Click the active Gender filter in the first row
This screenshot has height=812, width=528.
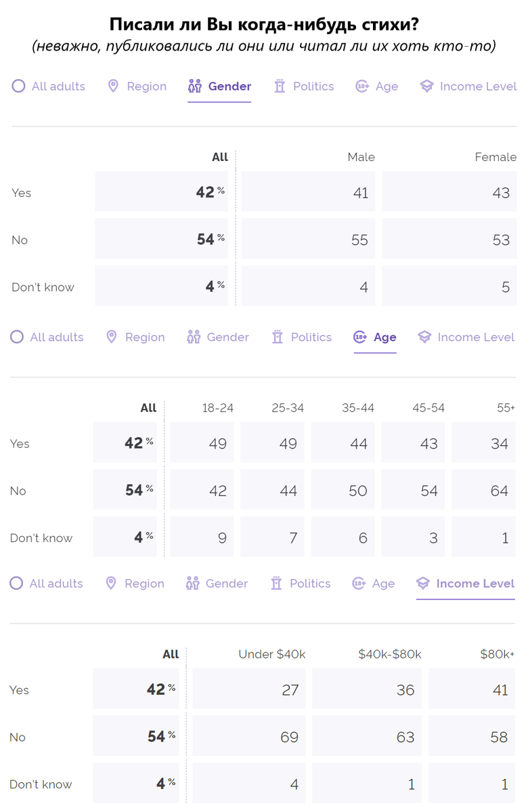tap(219, 86)
